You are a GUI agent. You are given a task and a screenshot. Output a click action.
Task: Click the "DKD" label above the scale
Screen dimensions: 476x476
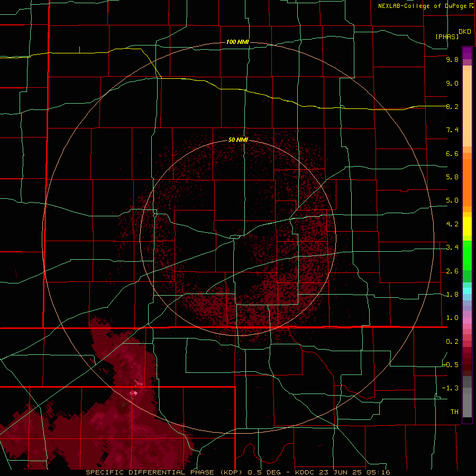click(x=465, y=32)
